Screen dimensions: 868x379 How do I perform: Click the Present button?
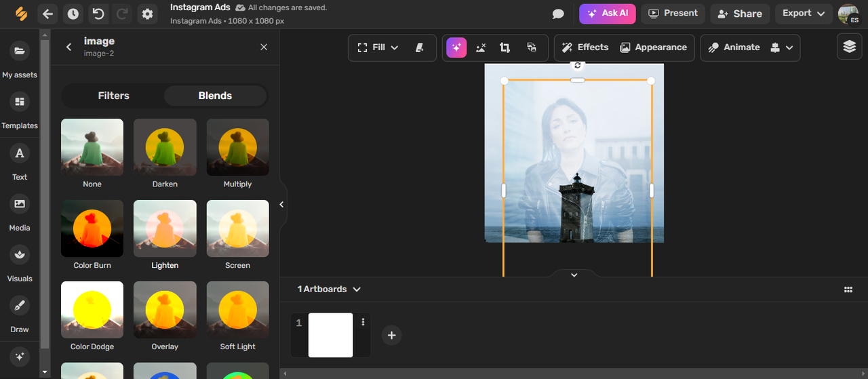(673, 14)
